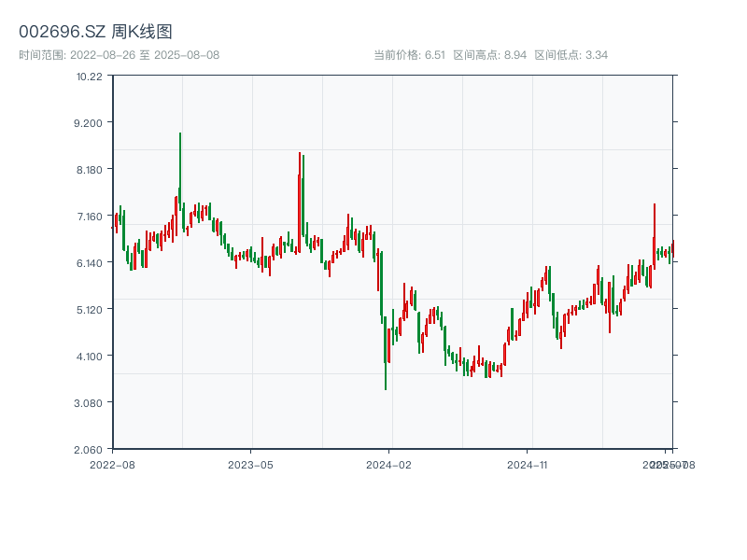The width and height of the screenshot is (747, 560).
Task: Select the 2023-05 x-axis date label
Action: (x=250, y=464)
